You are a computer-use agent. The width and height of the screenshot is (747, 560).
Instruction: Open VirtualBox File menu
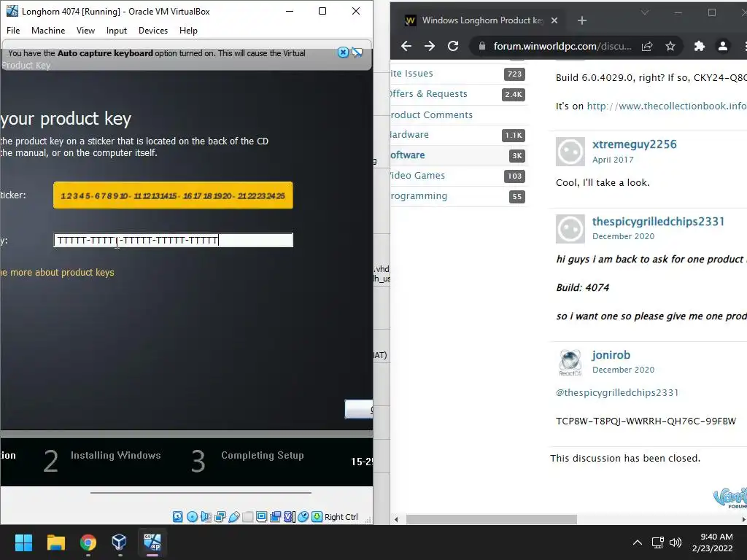(x=13, y=31)
